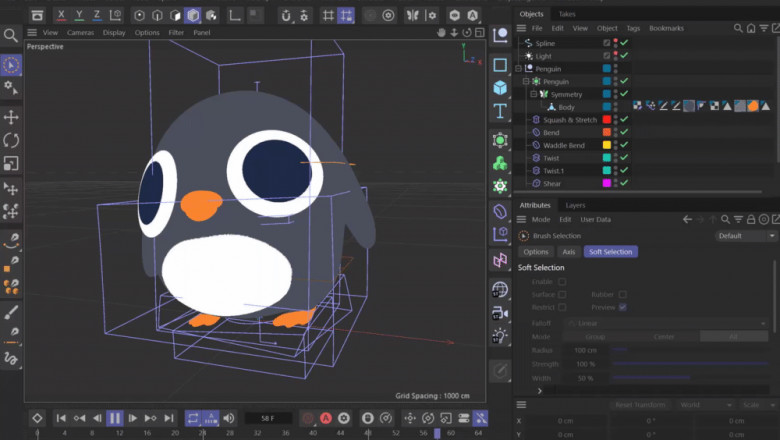Image resolution: width=780 pixels, height=440 pixels.
Task: Open Object Manager Tags menu
Action: 633,28
